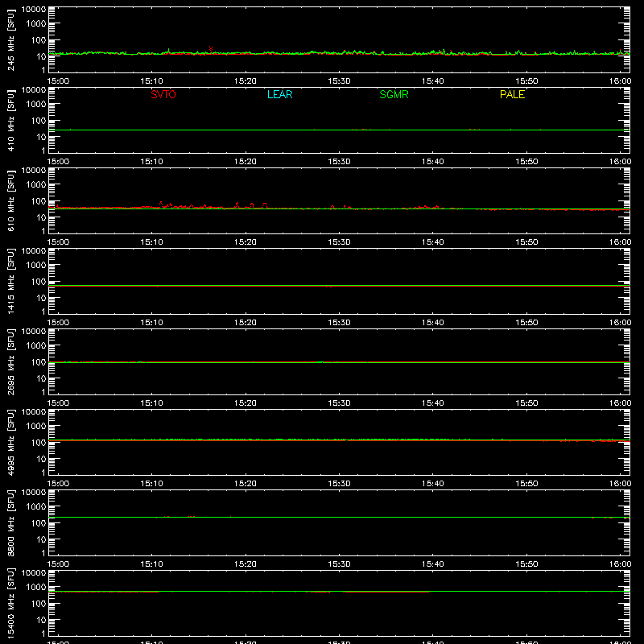Viewport: 644px width, 644px height.
Task: Click 15:20 tick label under 610 MHz plot
Action: point(246,242)
